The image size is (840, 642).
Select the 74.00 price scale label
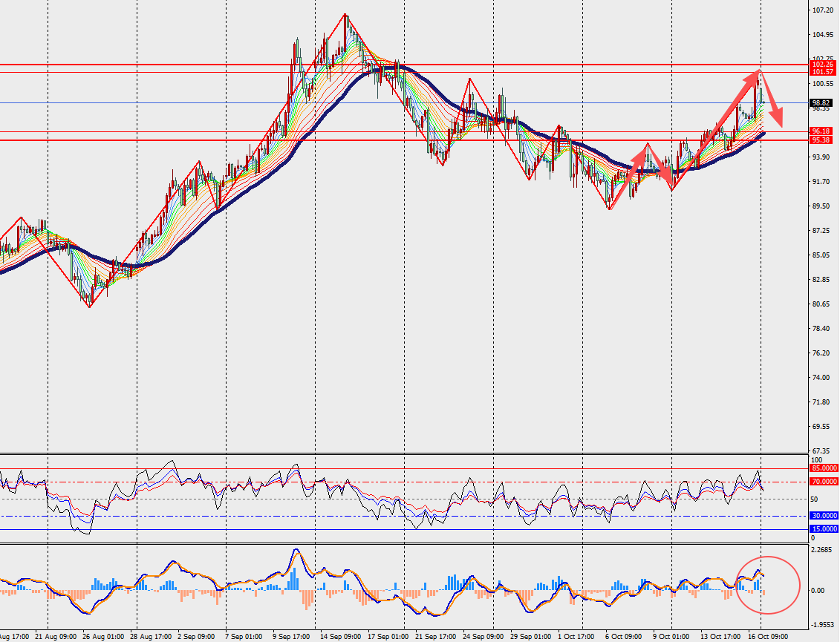click(x=821, y=378)
